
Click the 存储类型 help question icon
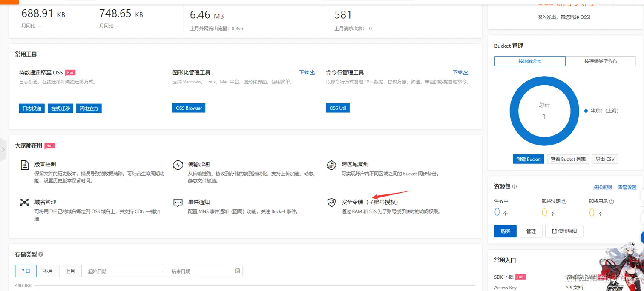coord(41,254)
